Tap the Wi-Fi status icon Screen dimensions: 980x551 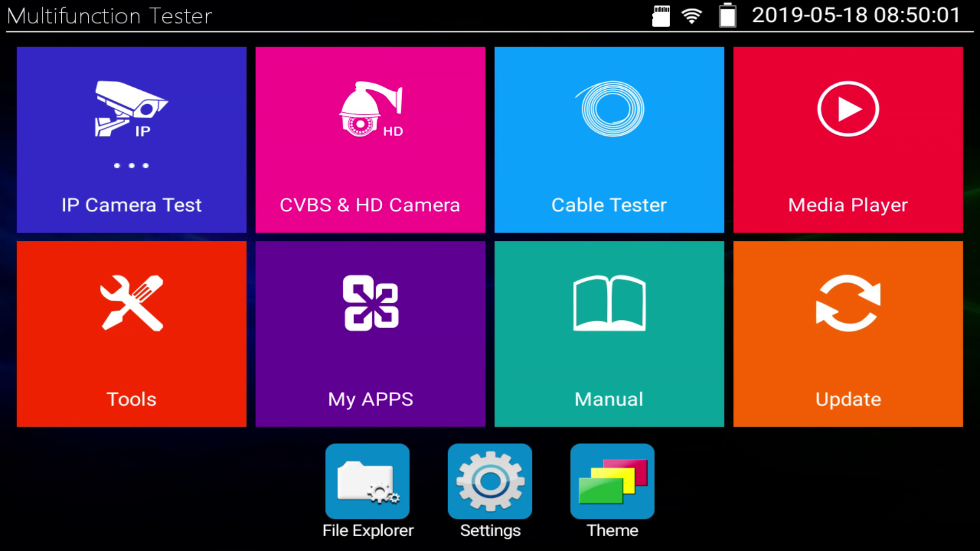click(x=692, y=16)
